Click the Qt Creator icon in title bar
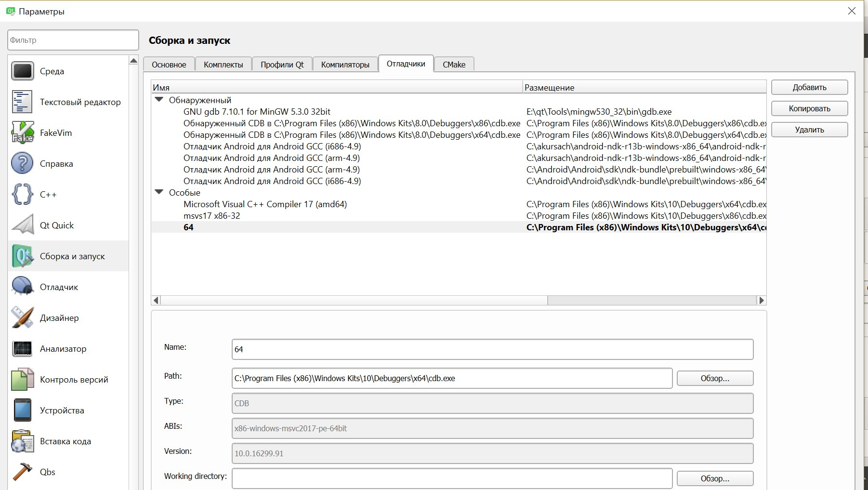 coord(10,11)
